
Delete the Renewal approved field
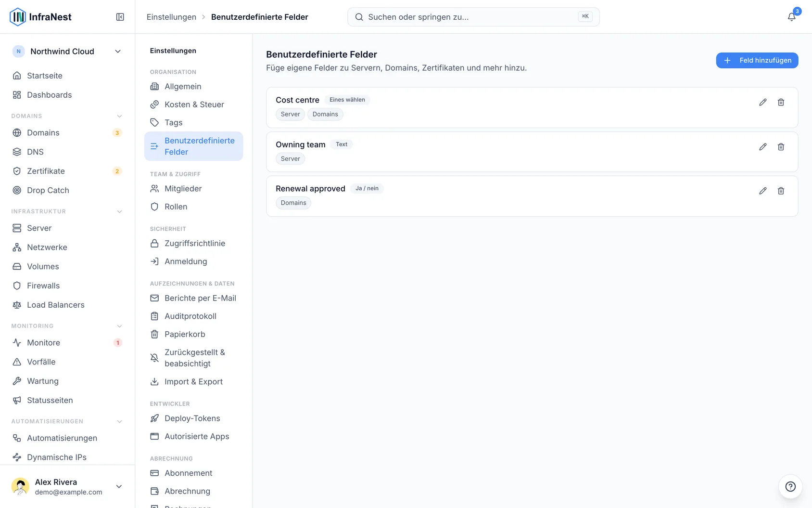click(781, 191)
